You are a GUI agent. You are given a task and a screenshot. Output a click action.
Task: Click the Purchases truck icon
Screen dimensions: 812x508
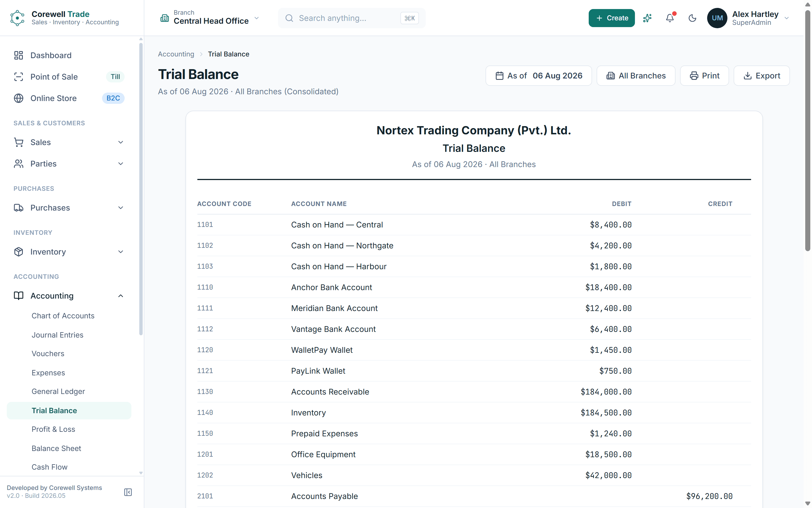(x=18, y=208)
